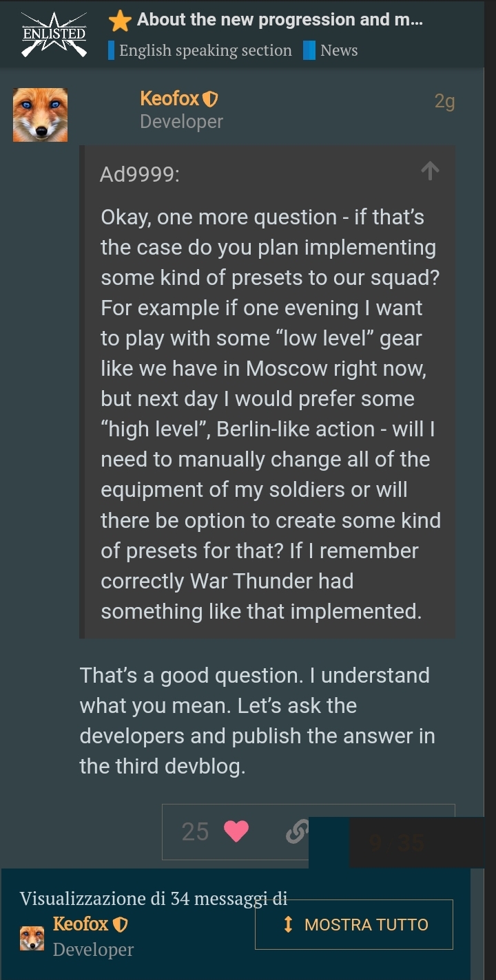The image size is (496, 980).
Task: Click the Ad9999 quote author name
Action: click(140, 175)
